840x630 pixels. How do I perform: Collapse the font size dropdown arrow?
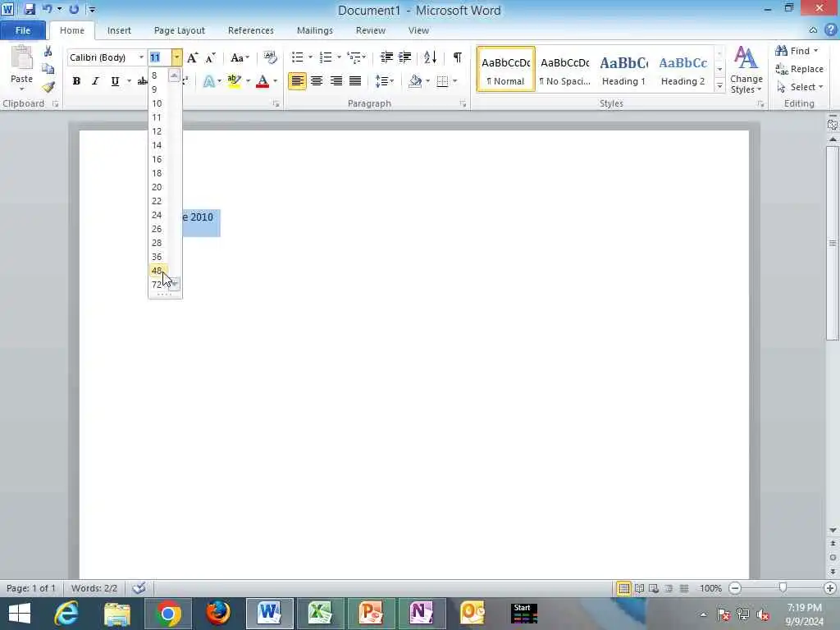click(x=176, y=57)
